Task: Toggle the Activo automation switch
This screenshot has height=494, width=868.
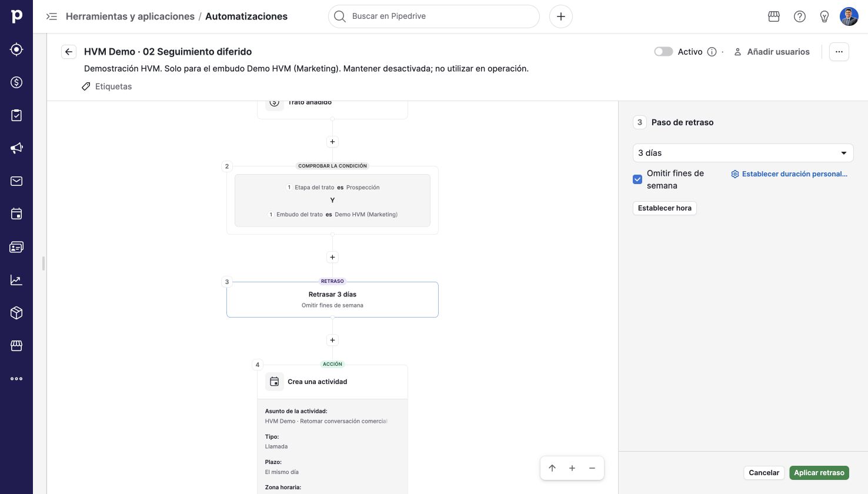Action: coord(663,52)
